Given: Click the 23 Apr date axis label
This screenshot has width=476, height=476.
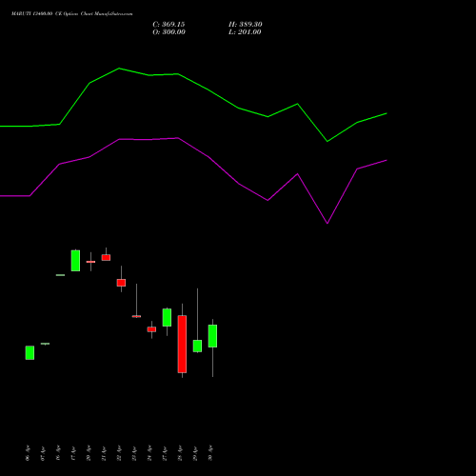Looking at the screenshot, I should point(134,453).
